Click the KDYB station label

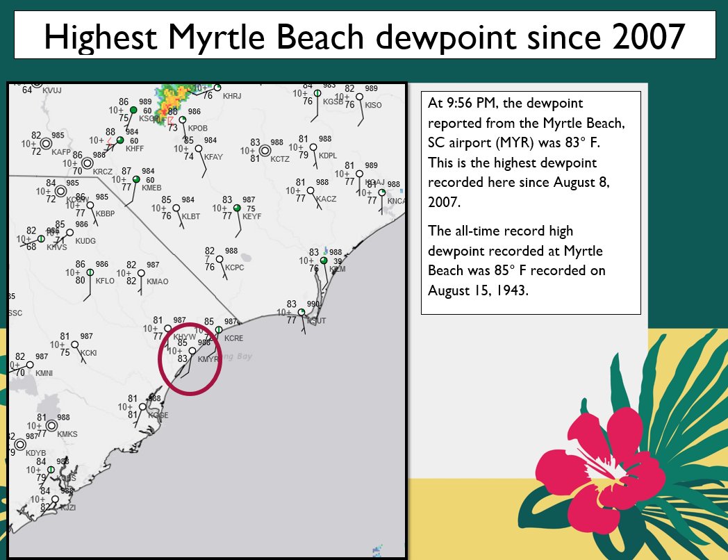[x=35, y=453]
